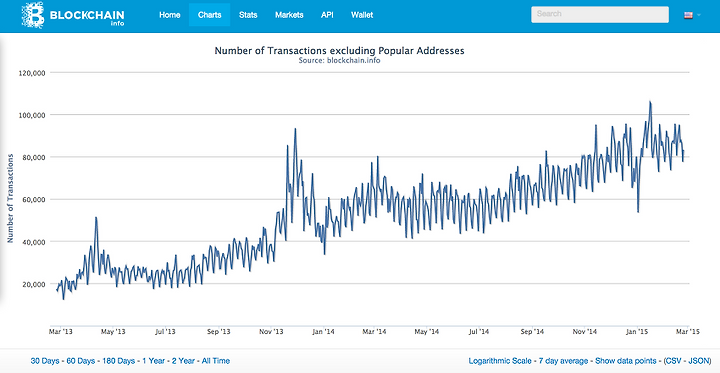Click the Jul '14 x-axis label
Viewport: 720px width, 373px height.
pyautogui.click(x=479, y=332)
